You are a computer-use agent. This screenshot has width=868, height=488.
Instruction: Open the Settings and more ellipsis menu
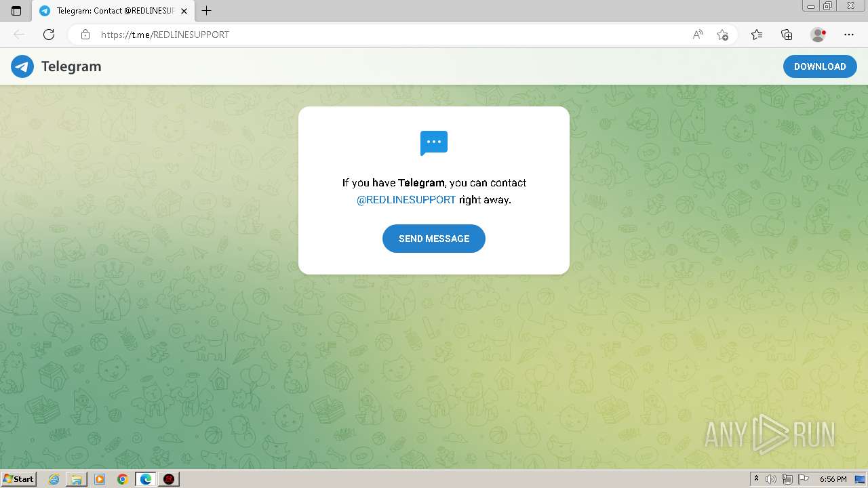coord(849,35)
